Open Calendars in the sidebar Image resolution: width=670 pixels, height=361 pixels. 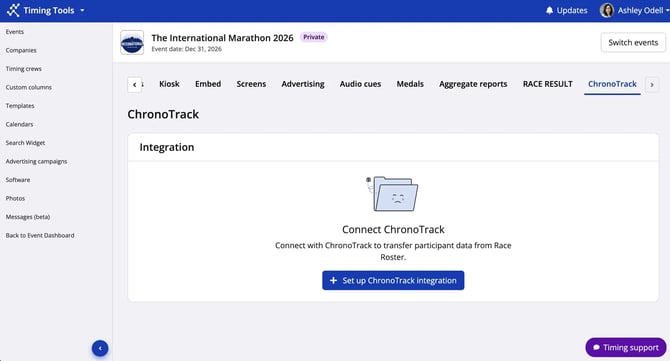pyautogui.click(x=19, y=124)
